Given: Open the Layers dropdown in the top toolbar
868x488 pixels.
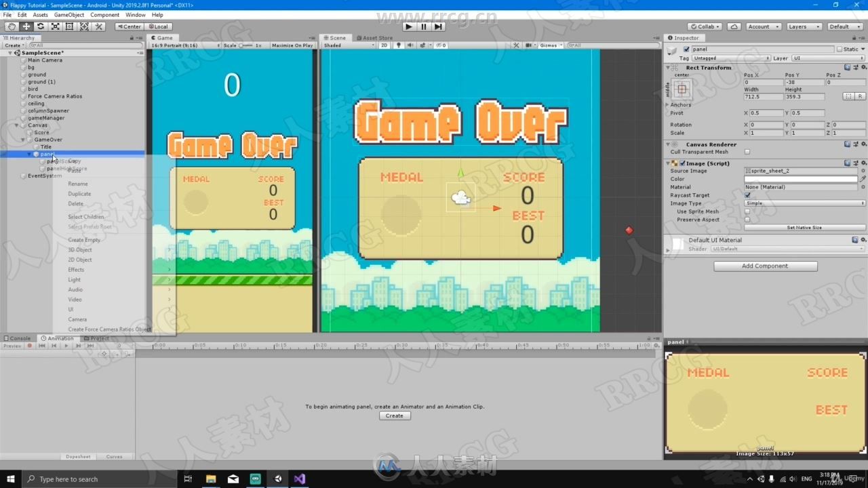Looking at the screenshot, I should tap(804, 26).
